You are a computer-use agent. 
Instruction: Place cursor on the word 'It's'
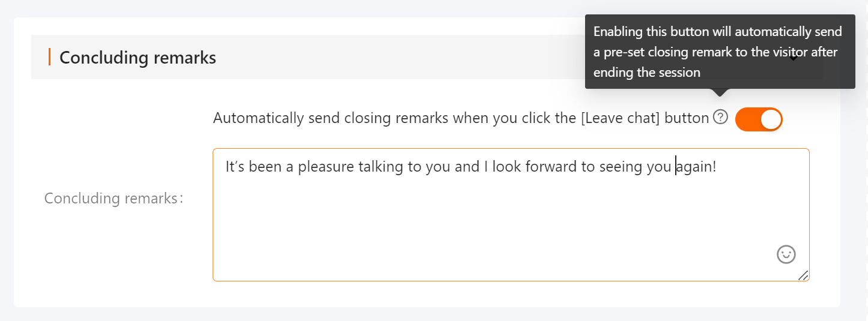click(235, 166)
